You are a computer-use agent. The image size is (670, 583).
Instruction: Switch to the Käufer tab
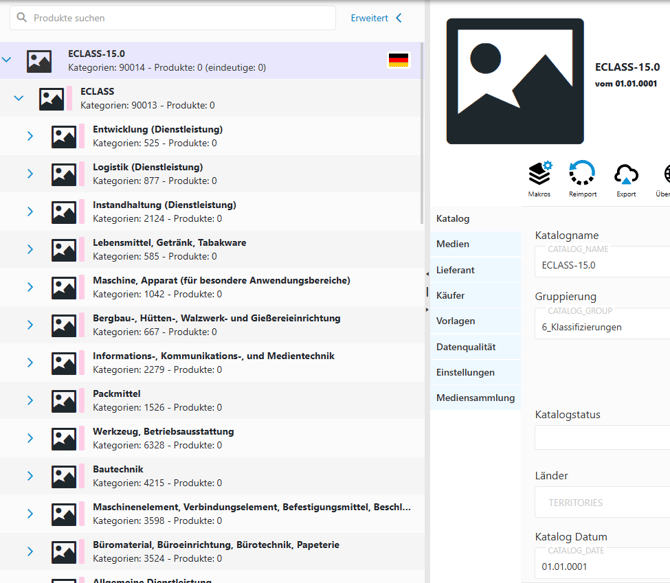click(x=476, y=295)
